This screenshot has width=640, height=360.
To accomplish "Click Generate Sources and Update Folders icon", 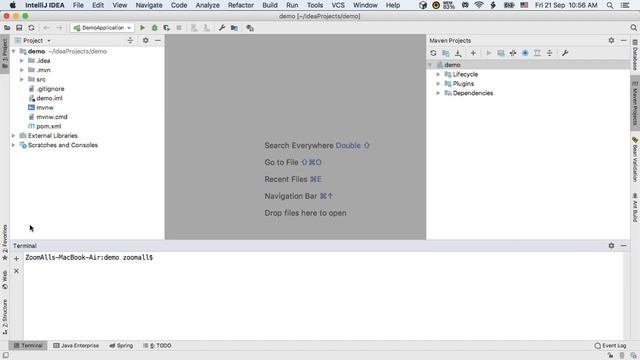I will tap(446, 53).
